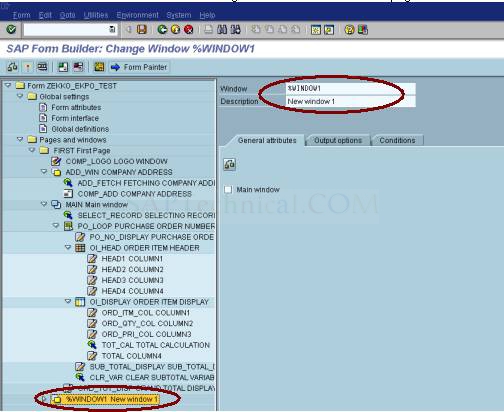This screenshot has width=504, height=412.
Task: Open the Environment menu
Action: click(137, 15)
